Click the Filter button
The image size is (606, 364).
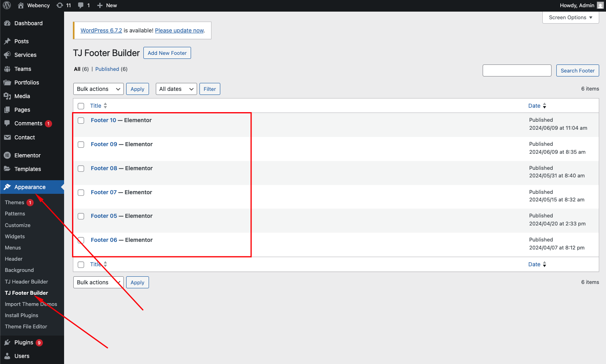tap(210, 89)
